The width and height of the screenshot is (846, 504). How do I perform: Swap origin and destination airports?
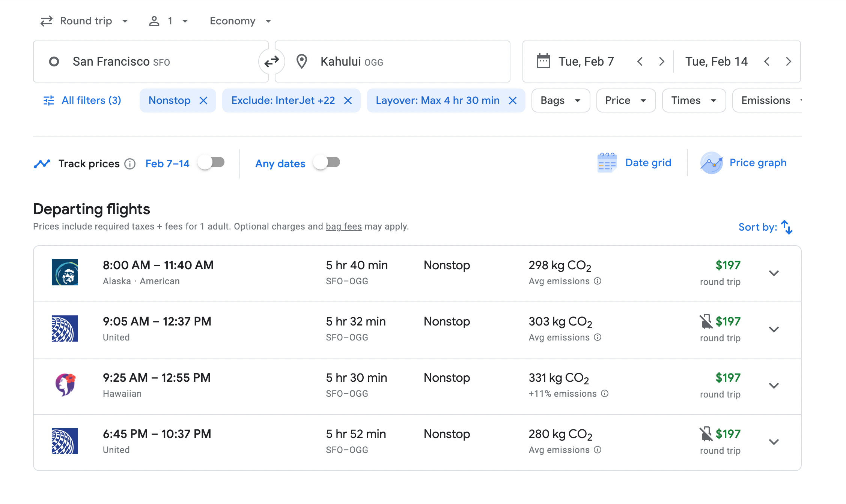pos(271,61)
